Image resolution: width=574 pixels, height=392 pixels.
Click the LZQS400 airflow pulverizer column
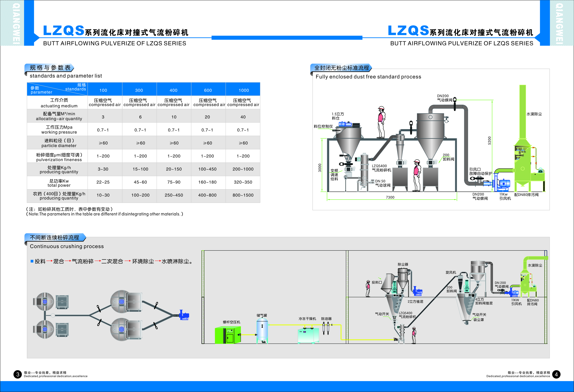click(364, 172)
